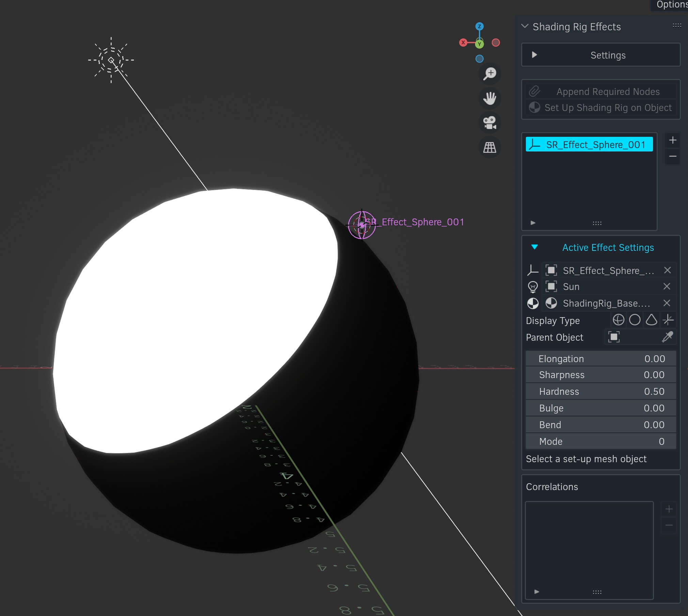The width and height of the screenshot is (688, 616).
Task: Click the effects list resize grip dots
Action: tap(597, 223)
